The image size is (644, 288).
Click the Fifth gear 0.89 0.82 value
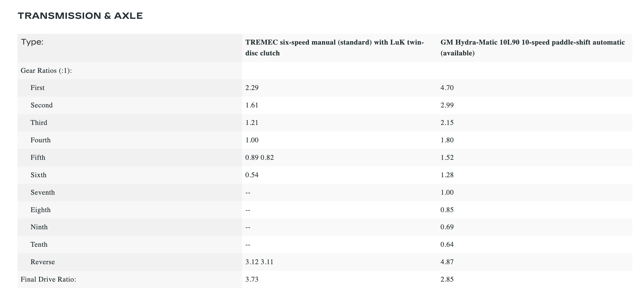[259, 158]
